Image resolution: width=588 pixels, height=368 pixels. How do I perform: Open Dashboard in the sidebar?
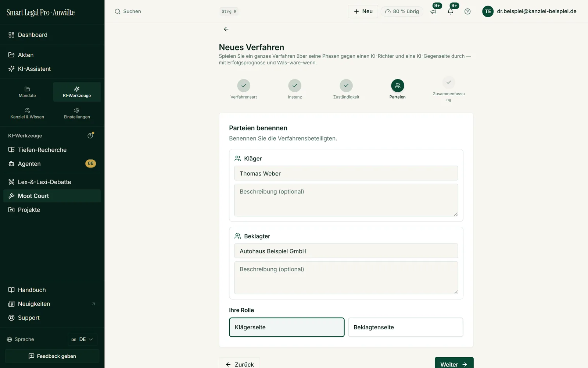[x=52, y=35]
